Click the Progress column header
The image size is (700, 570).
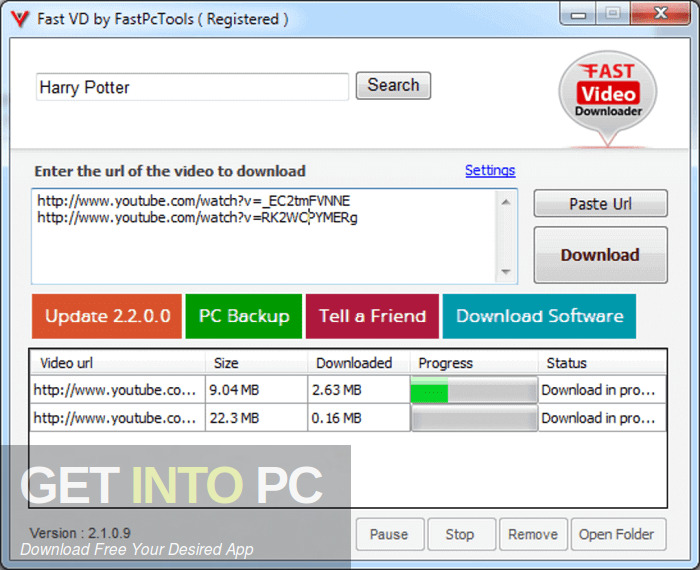pyautogui.click(x=474, y=363)
